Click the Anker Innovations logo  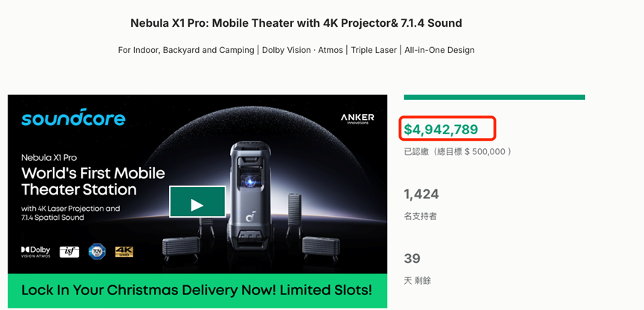pos(357,118)
